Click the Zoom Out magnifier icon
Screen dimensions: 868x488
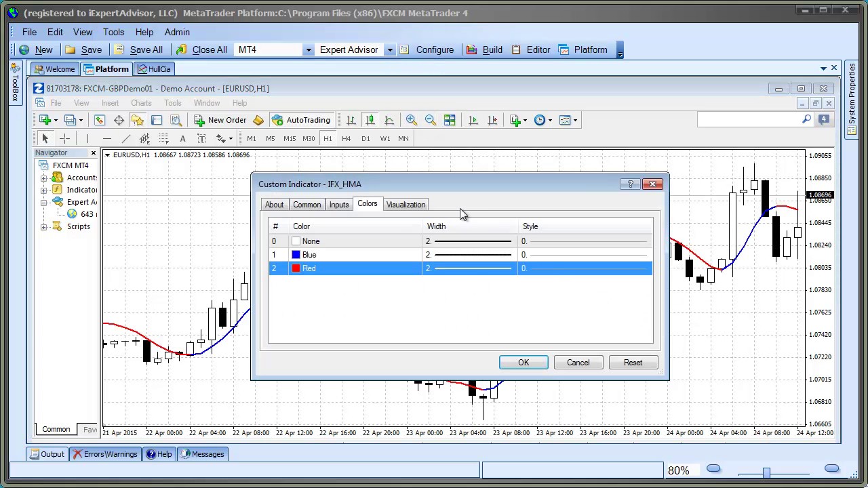click(x=431, y=120)
